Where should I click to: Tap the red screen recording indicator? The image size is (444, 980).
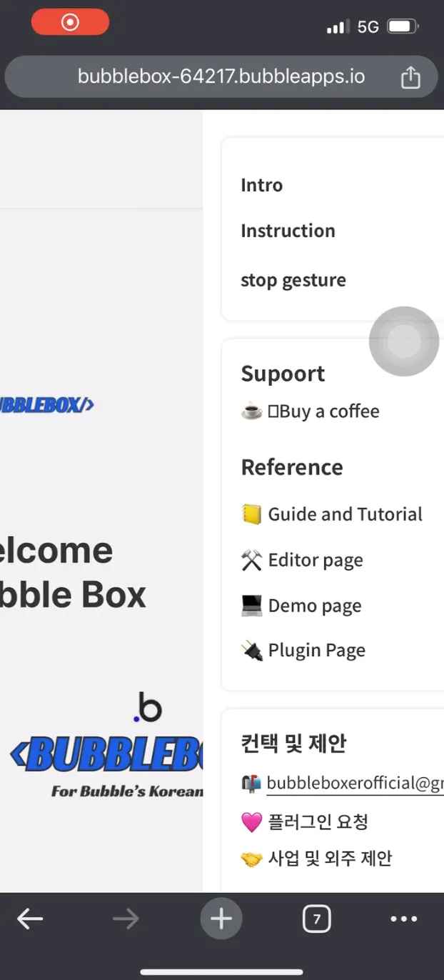pyautogui.click(x=70, y=22)
